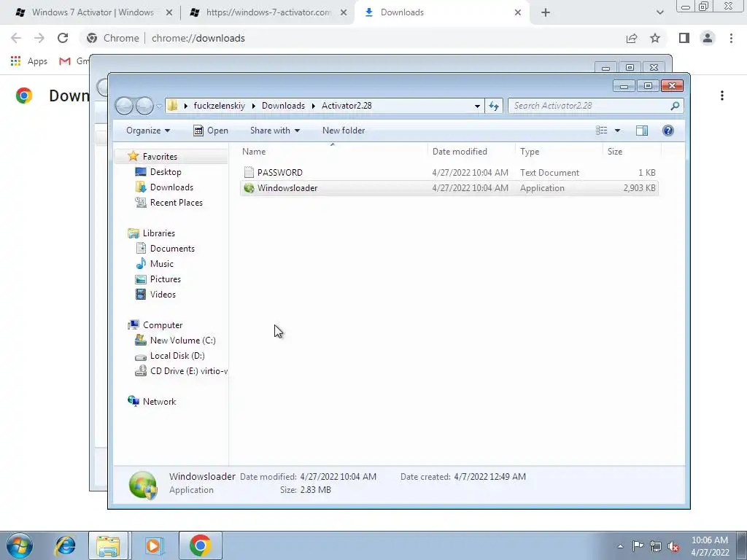
Task: Open Desktop in Favorites
Action: click(166, 172)
